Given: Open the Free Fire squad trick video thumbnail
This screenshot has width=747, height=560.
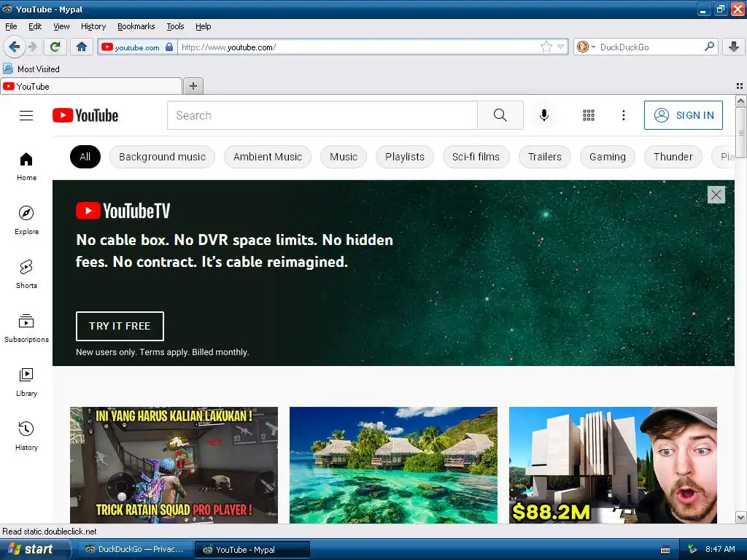Looking at the screenshot, I should pos(174,465).
